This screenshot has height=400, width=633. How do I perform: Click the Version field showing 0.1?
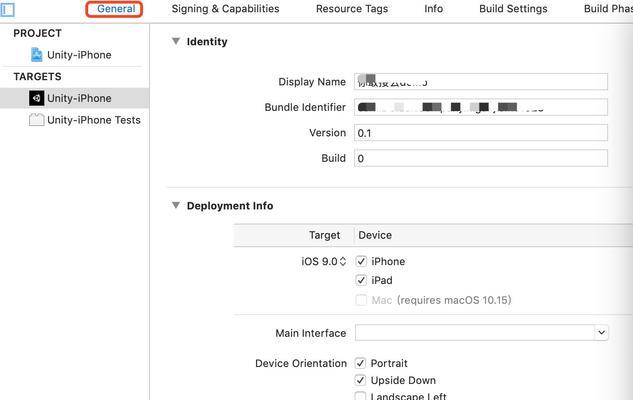pyautogui.click(x=481, y=133)
